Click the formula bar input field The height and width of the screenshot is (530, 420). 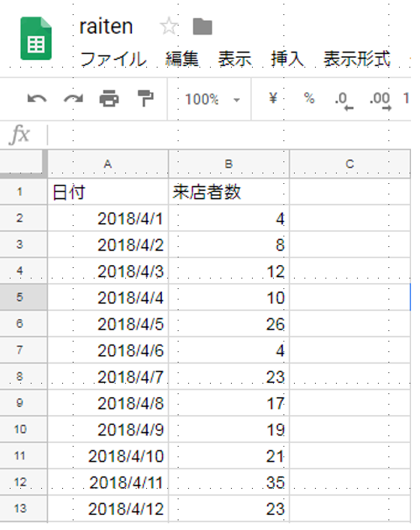point(229,135)
